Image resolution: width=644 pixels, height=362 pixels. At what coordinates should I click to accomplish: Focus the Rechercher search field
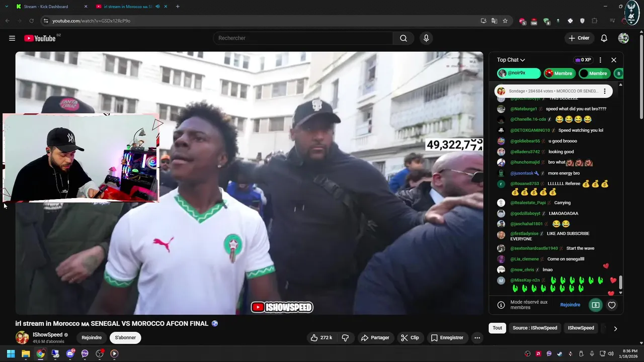[x=304, y=38]
